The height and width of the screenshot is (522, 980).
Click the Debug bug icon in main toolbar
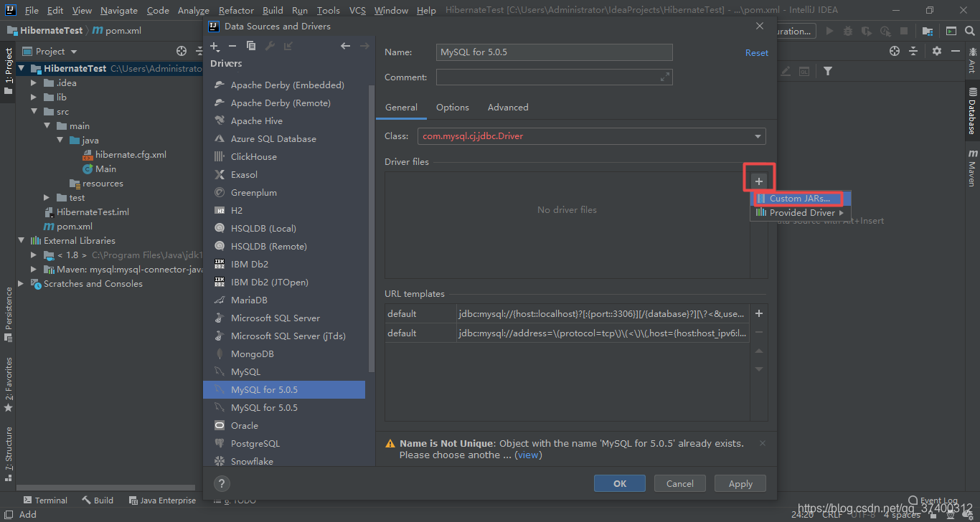coord(848,31)
